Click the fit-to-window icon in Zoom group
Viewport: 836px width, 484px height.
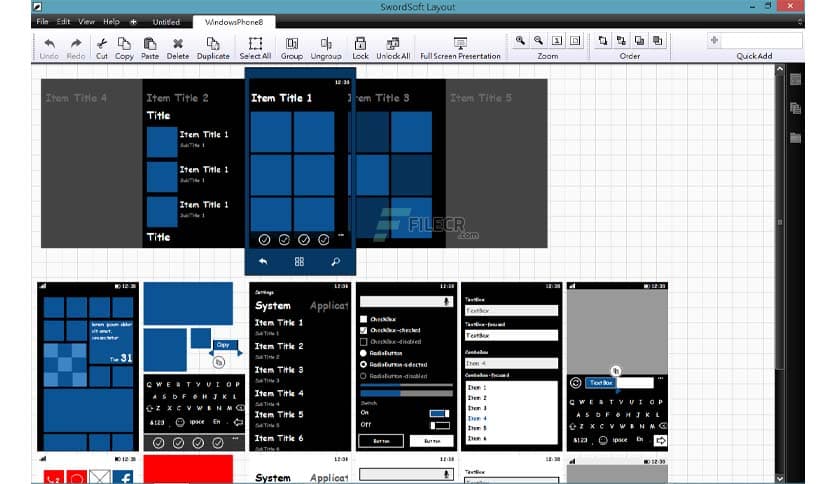(x=575, y=41)
